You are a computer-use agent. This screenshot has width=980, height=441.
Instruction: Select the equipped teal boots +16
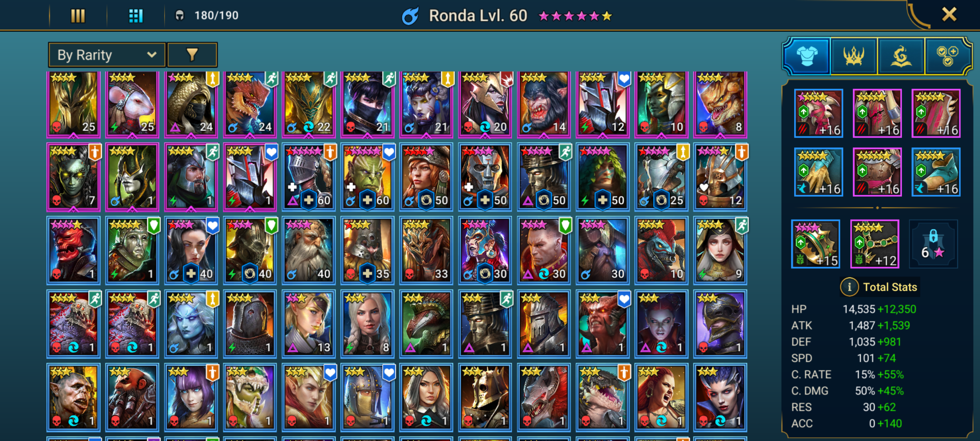(936, 172)
